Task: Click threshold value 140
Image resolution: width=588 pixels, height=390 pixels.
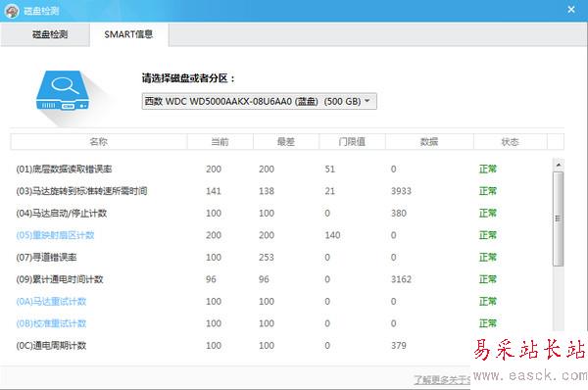Action: tap(332, 235)
